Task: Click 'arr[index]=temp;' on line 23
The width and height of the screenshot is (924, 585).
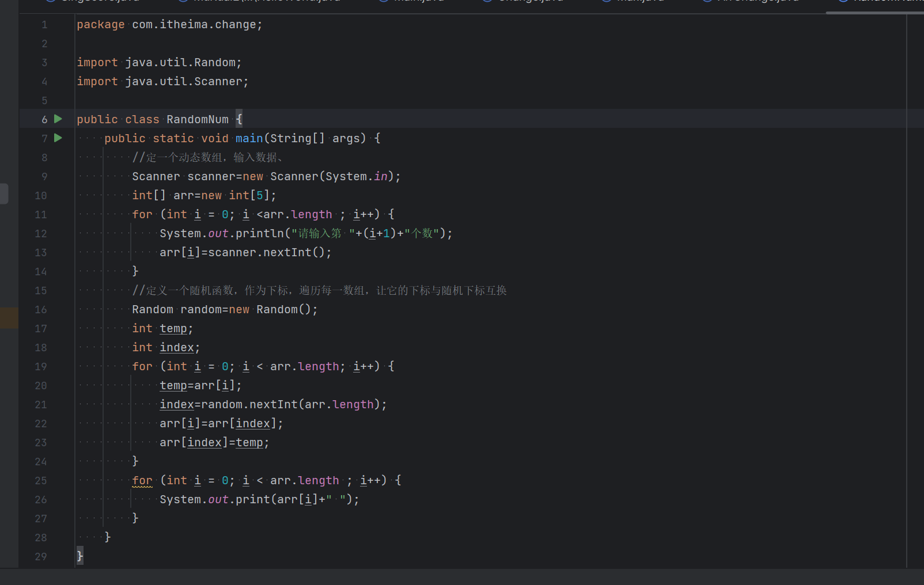Action: tap(214, 443)
